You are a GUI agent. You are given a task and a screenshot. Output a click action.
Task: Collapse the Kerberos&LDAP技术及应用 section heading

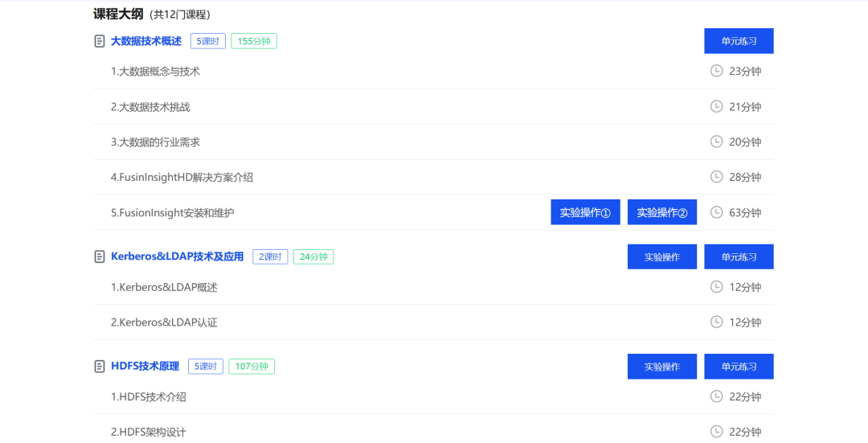pyautogui.click(x=177, y=256)
